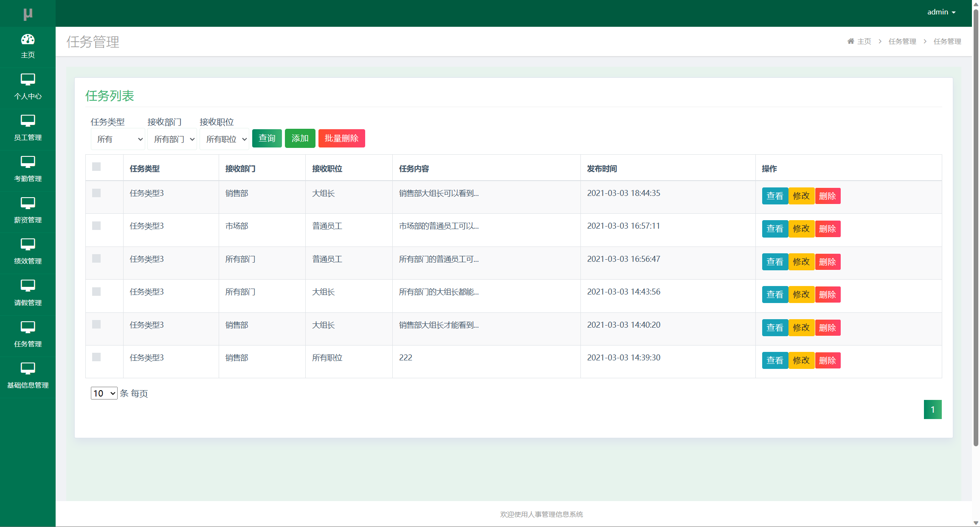Open the 主页 dashboard sidebar icon
The image size is (980, 527).
[28, 40]
